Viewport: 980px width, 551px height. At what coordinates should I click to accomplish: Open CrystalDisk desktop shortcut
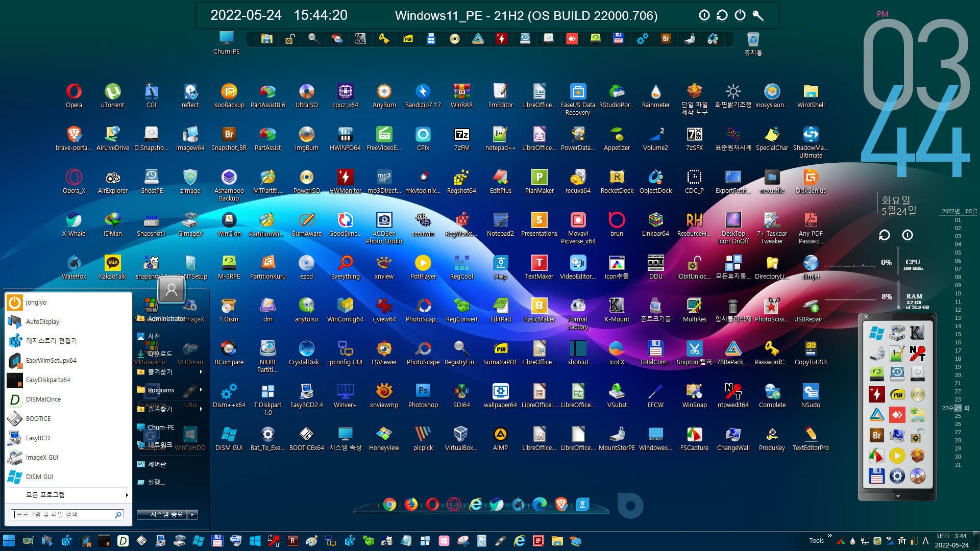(x=306, y=353)
